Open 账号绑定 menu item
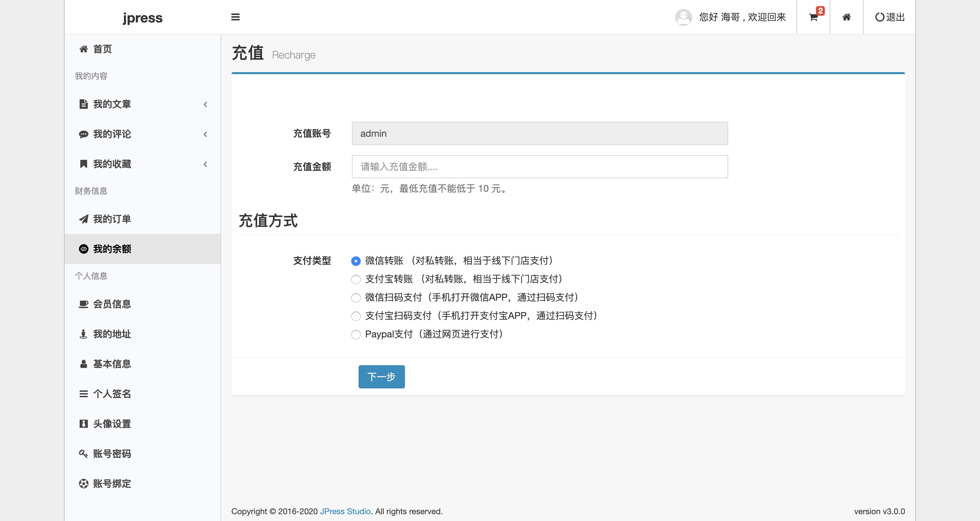 (x=142, y=484)
